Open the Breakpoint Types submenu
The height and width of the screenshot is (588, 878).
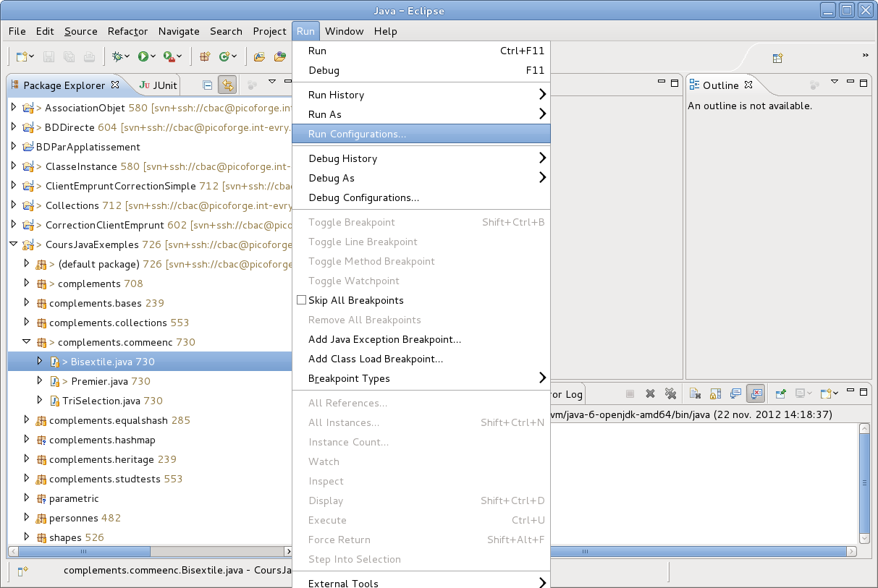click(x=421, y=378)
